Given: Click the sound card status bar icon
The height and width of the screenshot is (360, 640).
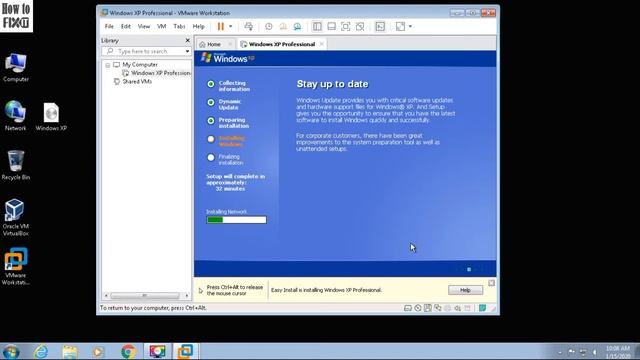Looking at the screenshot, I should (x=458, y=308).
